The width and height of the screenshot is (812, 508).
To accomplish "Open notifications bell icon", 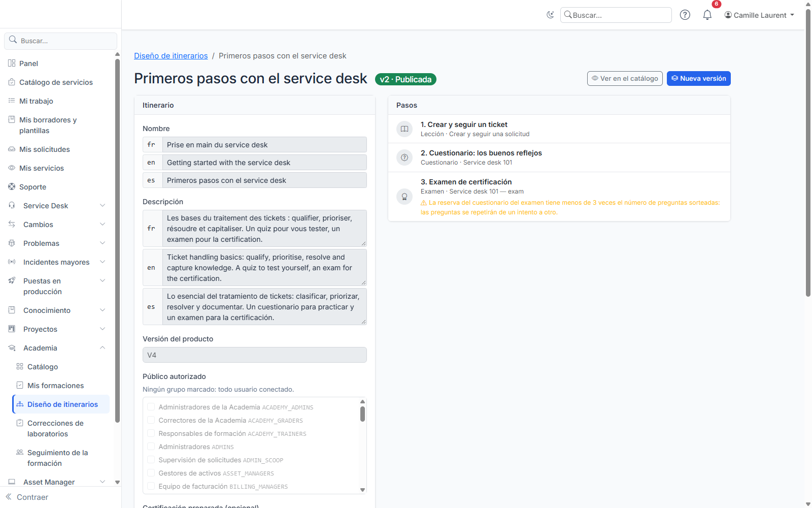I will [707, 15].
